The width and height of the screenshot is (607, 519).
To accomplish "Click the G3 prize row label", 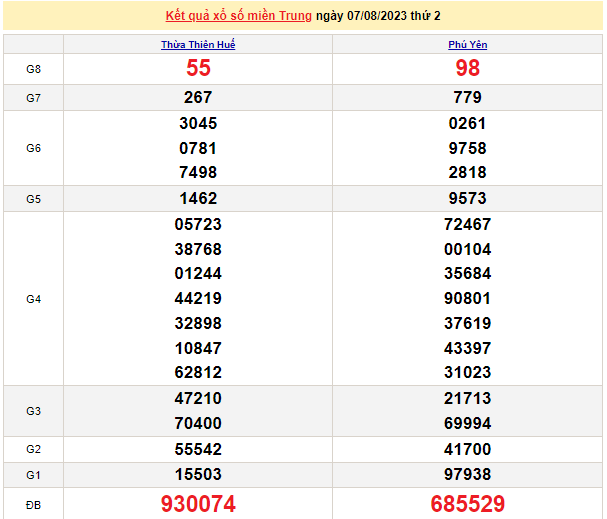I will pyautogui.click(x=33, y=411).
